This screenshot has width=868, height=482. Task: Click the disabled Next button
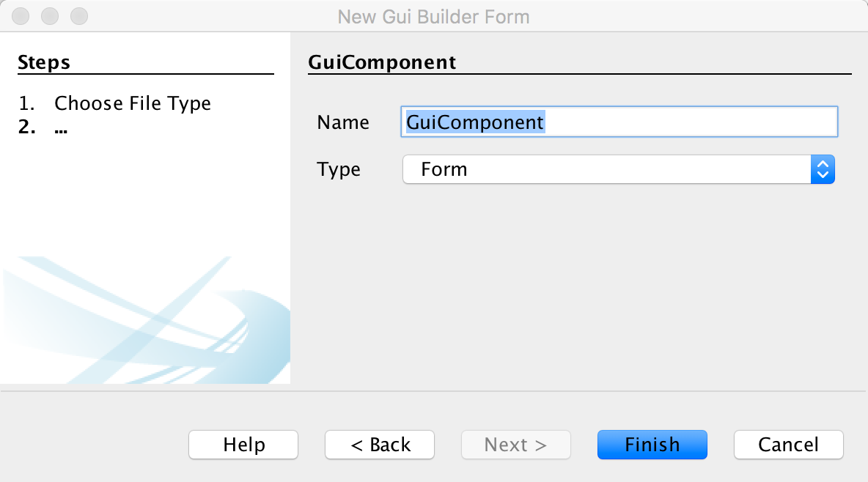pyautogui.click(x=515, y=445)
